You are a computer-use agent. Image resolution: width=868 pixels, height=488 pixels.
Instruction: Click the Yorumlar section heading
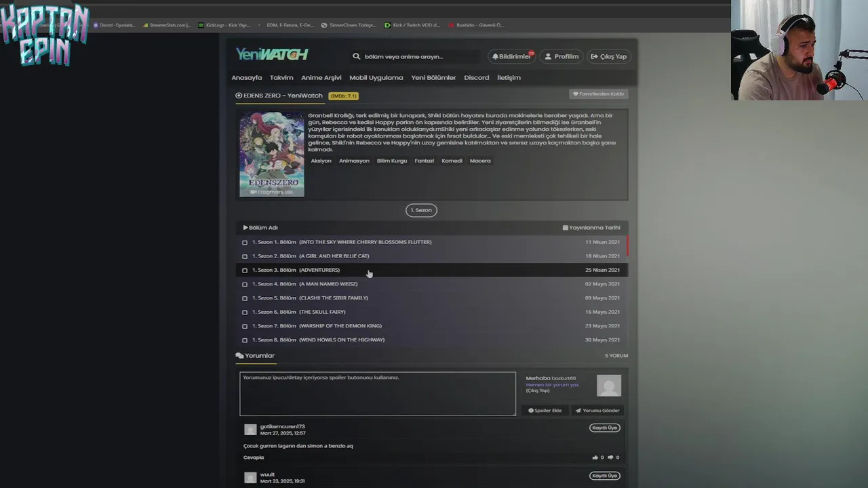click(255, 355)
